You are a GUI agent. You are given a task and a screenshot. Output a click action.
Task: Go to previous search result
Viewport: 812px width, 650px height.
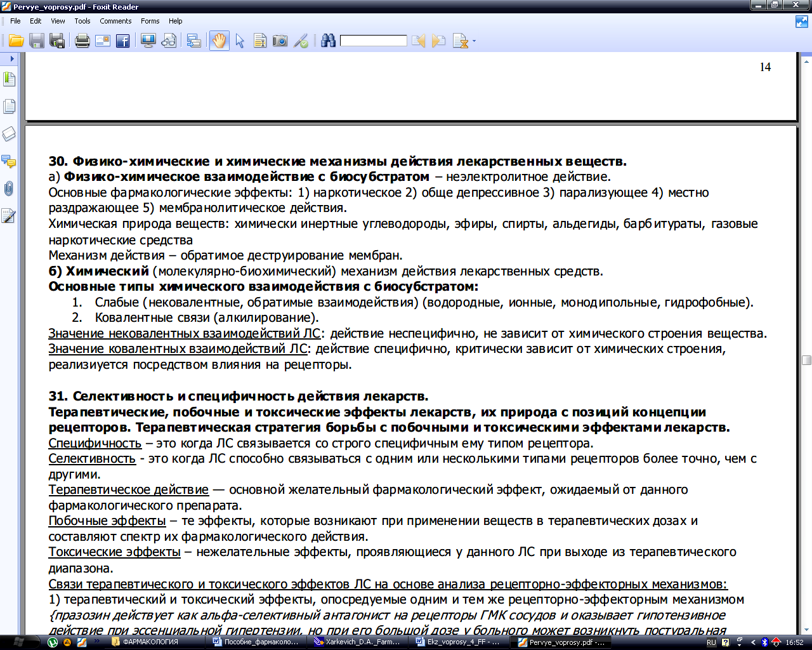(419, 41)
